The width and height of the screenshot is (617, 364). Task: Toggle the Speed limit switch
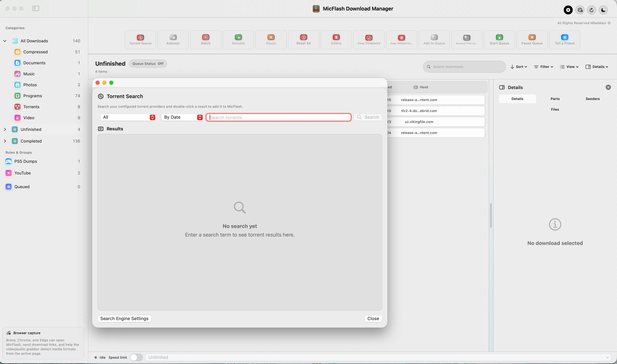[136, 357]
